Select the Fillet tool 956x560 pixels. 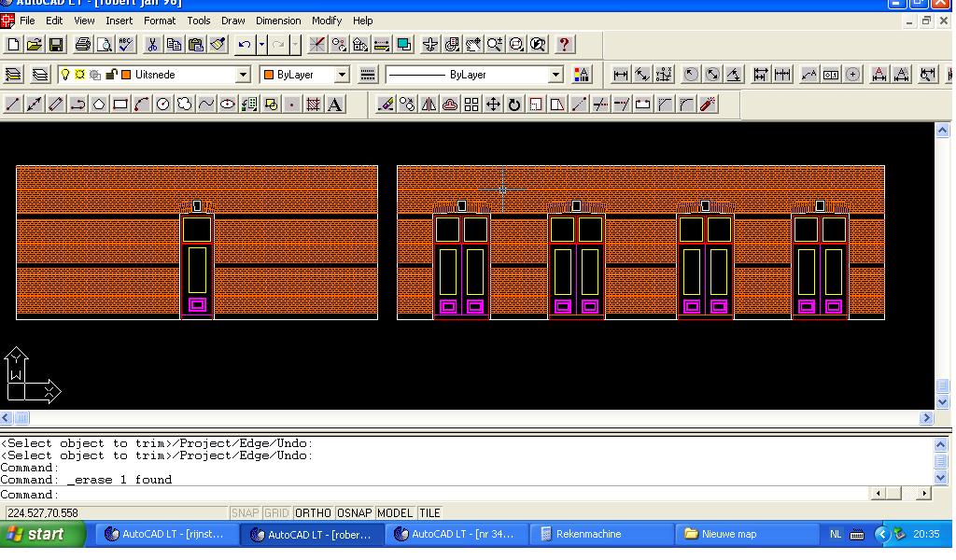tap(686, 105)
